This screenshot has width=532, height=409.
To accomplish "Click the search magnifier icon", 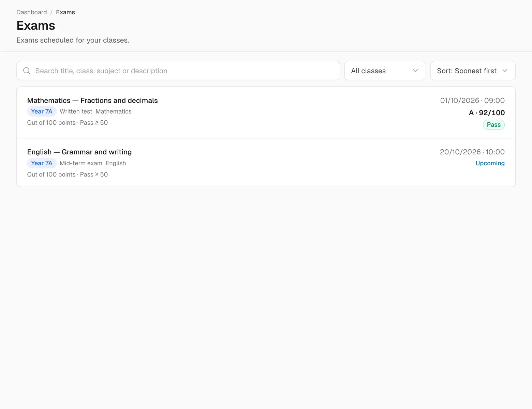I will pyautogui.click(x=27, y=71).
